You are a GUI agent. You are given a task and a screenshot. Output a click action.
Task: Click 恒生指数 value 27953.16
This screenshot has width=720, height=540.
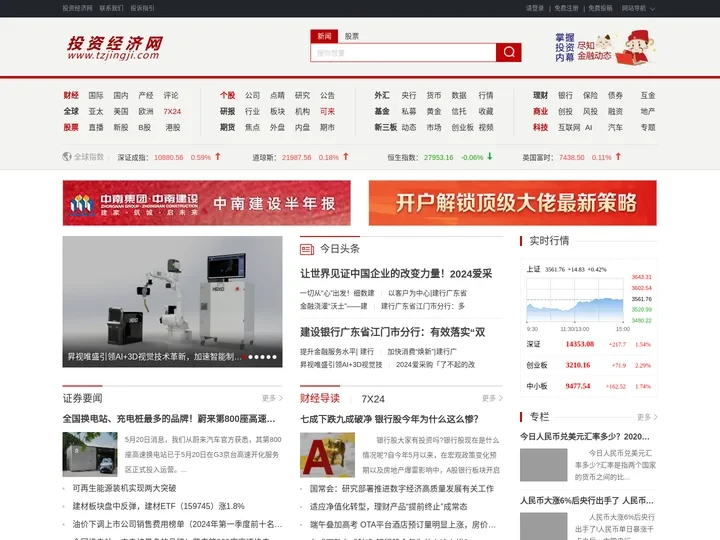[439, 158]
